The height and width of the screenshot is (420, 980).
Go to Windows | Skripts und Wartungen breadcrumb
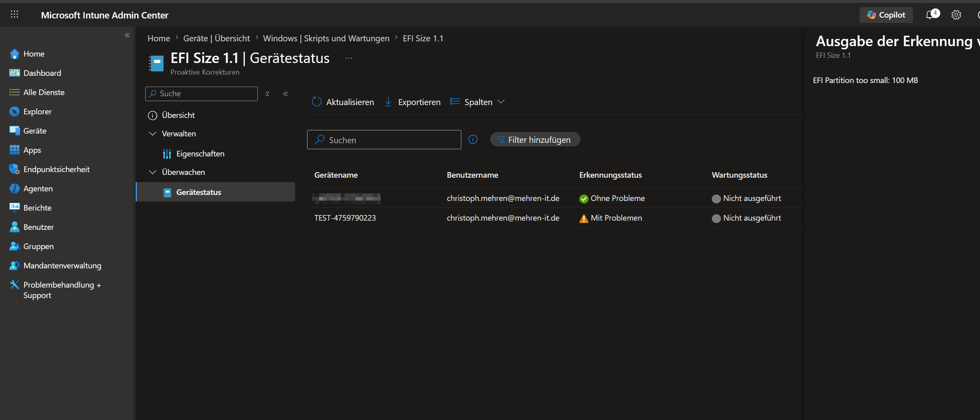point(326,39)
